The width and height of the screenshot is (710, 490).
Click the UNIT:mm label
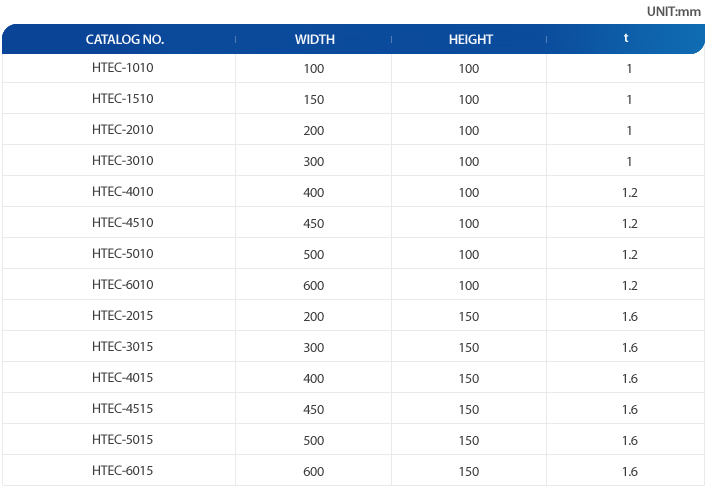coord(674,11)
